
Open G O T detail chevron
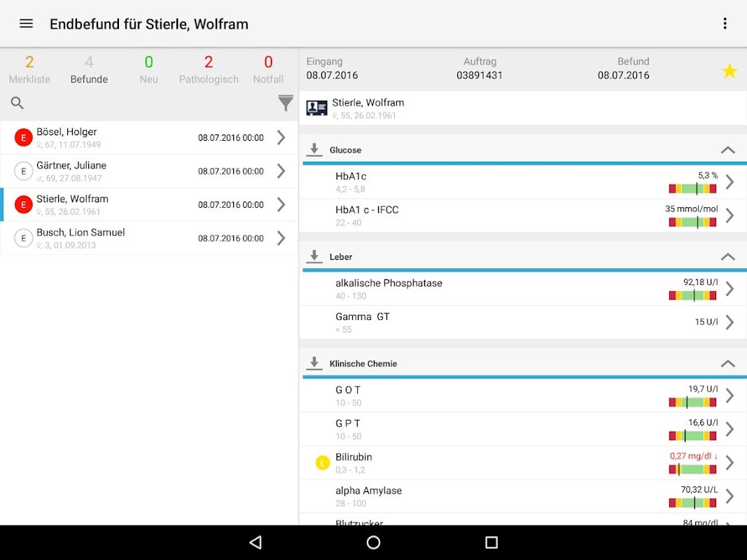click(x=729, y=395)
